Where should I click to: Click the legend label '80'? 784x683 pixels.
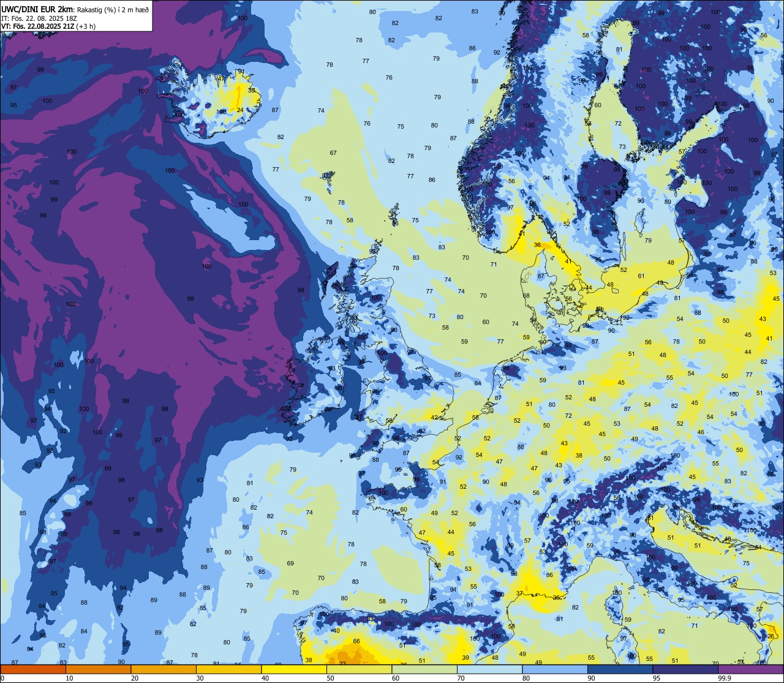[526, 678]
